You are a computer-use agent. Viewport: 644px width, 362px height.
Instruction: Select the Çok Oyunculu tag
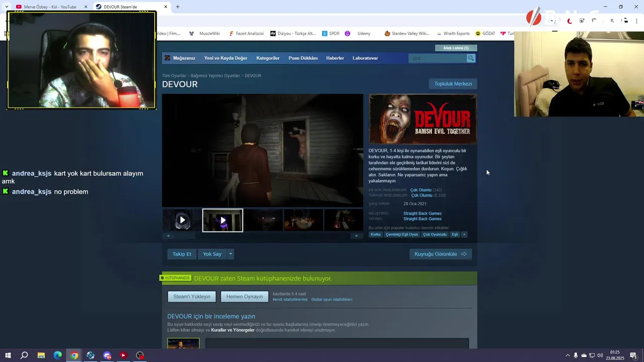click(435, 234)
